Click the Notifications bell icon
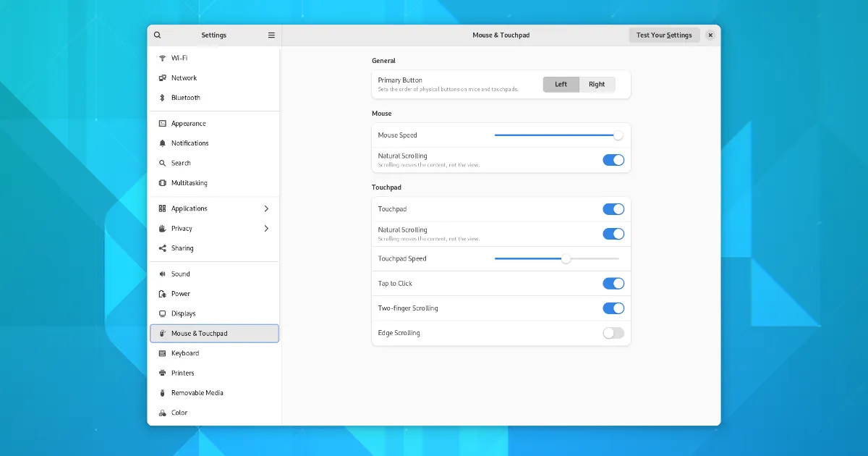The width and height of the screenshot is (868, 456). [x=163, y=143]
